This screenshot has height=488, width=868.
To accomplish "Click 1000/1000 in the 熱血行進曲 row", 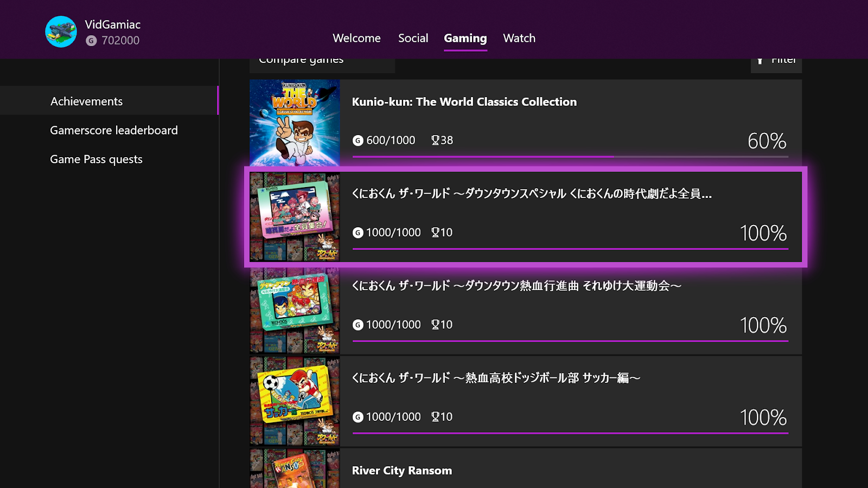I will 393,325.
